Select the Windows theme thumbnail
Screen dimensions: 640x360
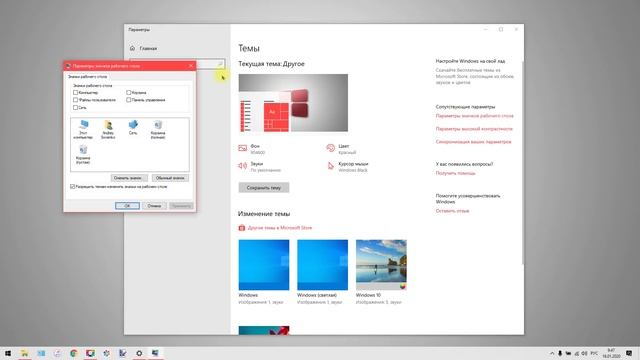[264, 265]
